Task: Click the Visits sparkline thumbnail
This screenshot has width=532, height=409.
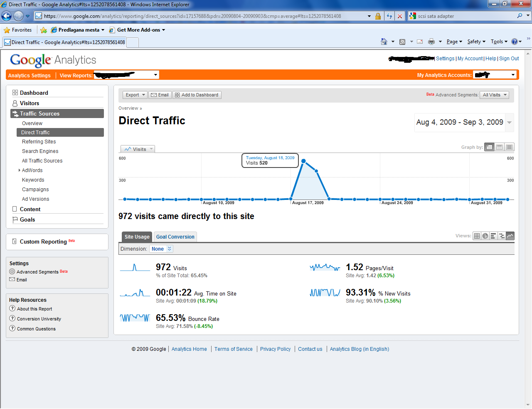Action: (x=135, y=267)
